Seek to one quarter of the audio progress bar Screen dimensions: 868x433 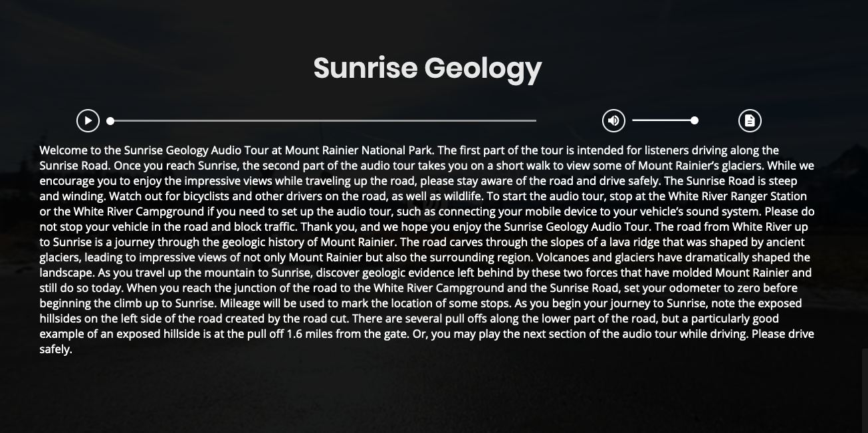coord(217,121)
